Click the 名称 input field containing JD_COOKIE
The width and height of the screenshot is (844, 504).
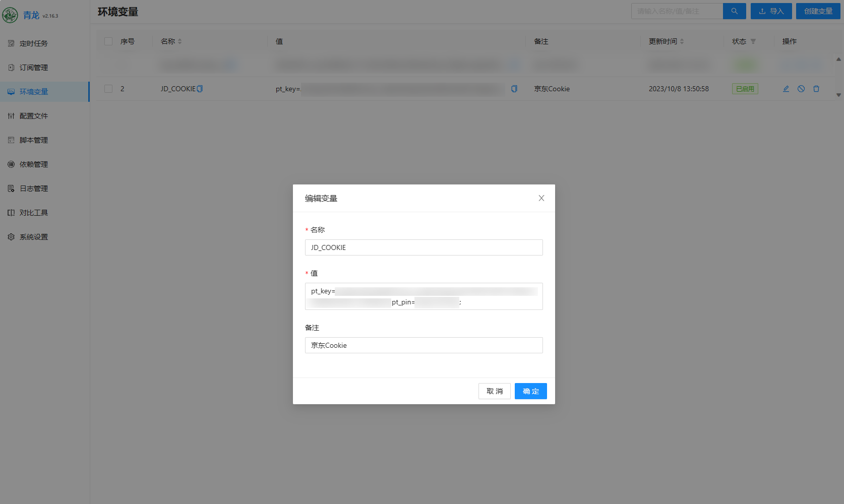(x=424, y=247)
